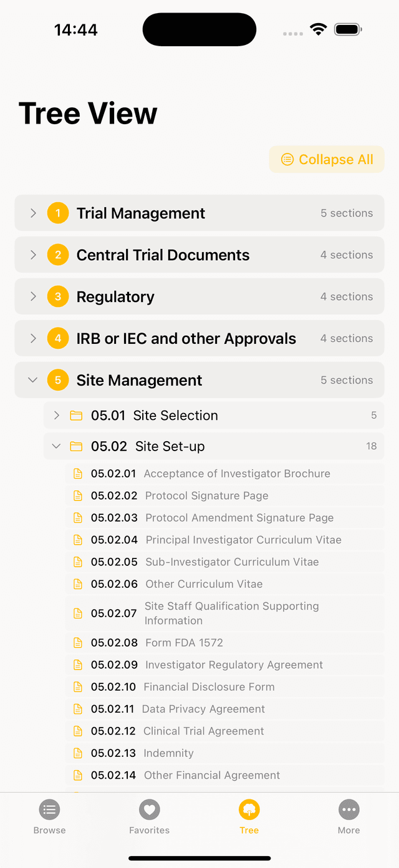Tap the More ellipsis icon

349,810
